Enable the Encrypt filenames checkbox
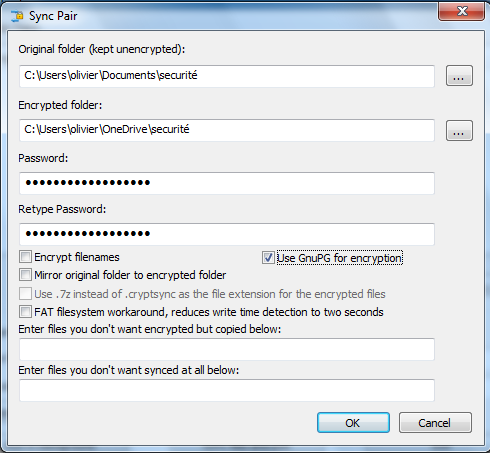490x453 pixels. [x=26, y=257]
